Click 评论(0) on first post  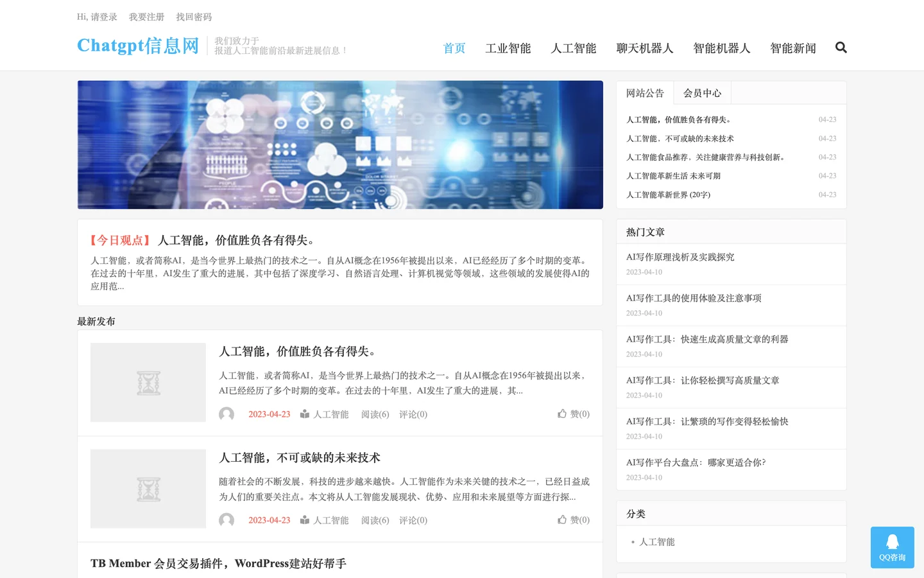pos(413,414)
